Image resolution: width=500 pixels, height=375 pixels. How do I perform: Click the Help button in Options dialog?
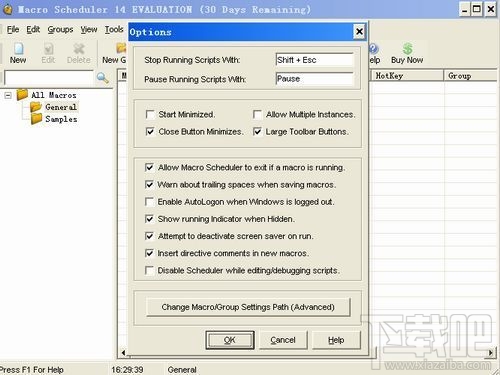click(336, 340)
